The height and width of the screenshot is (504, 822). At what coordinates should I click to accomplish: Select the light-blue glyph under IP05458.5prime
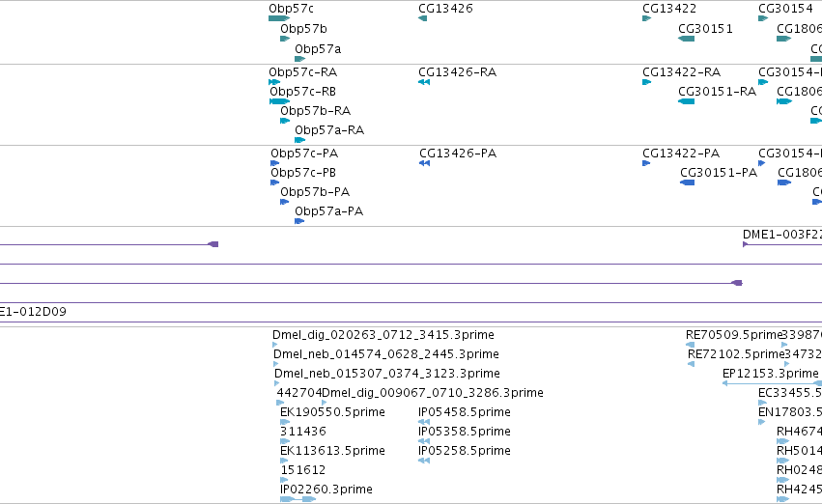(424, 422)
